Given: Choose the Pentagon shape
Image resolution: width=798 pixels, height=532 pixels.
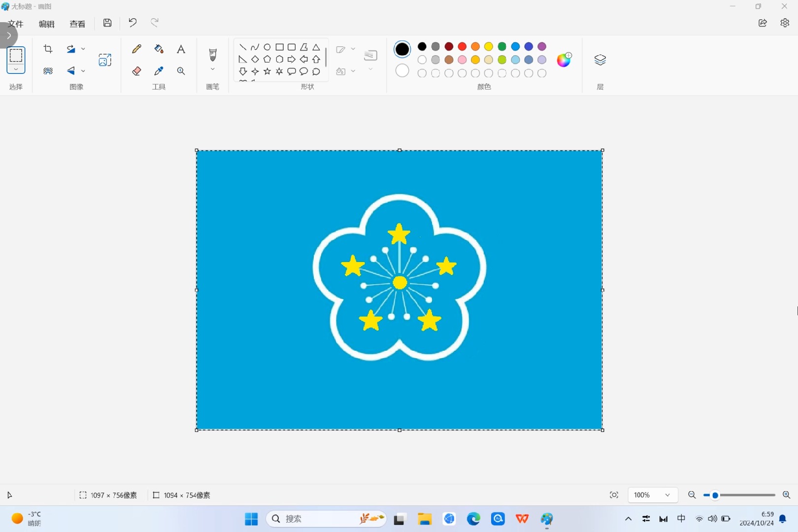Looking at the screenshot, I should click(267, 59).
